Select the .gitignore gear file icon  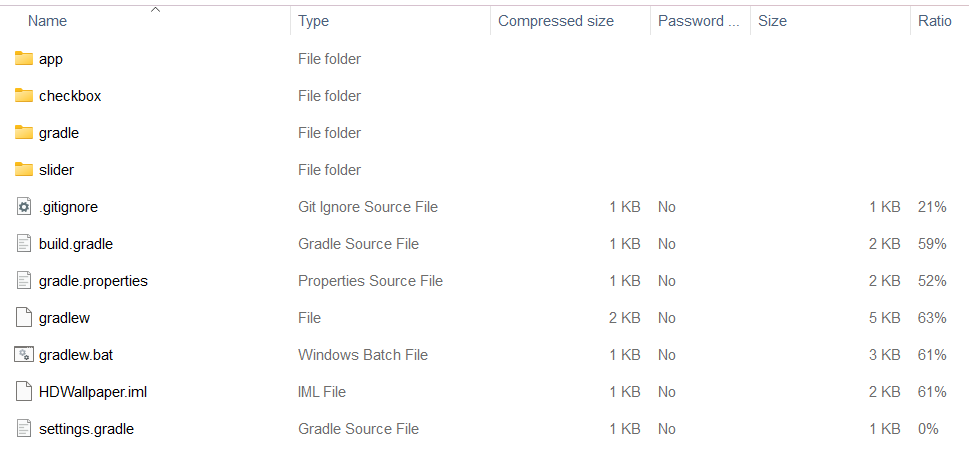(x=23, y=207)
